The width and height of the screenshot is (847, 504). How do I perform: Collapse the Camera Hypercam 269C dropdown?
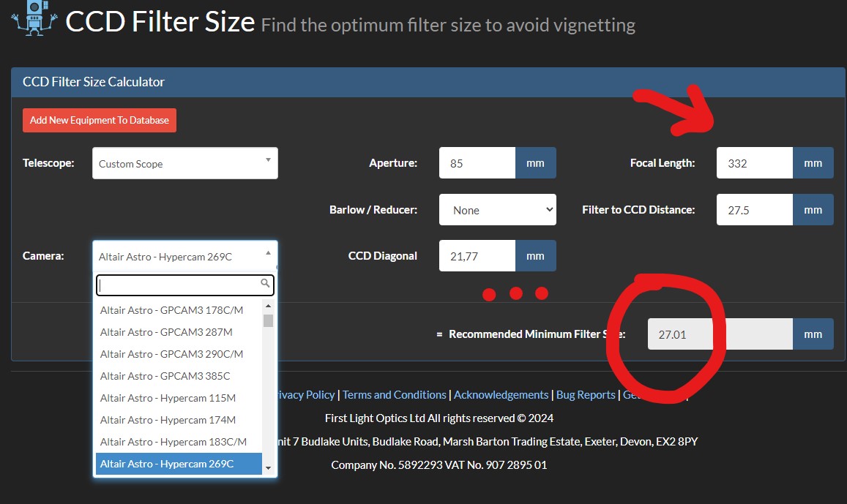[185, 256]
